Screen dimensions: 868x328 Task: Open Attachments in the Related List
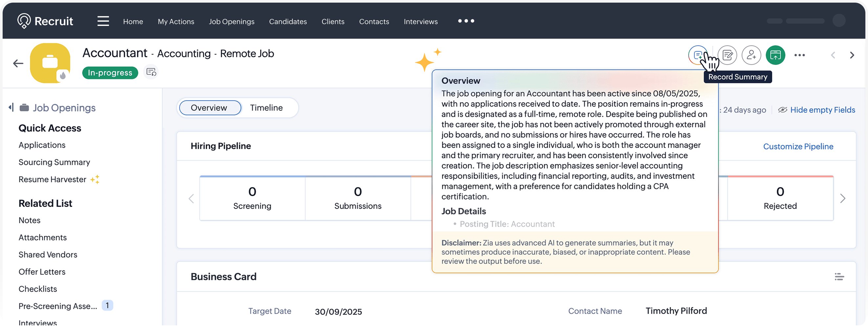pyautogui.click(x=42, y=238)
